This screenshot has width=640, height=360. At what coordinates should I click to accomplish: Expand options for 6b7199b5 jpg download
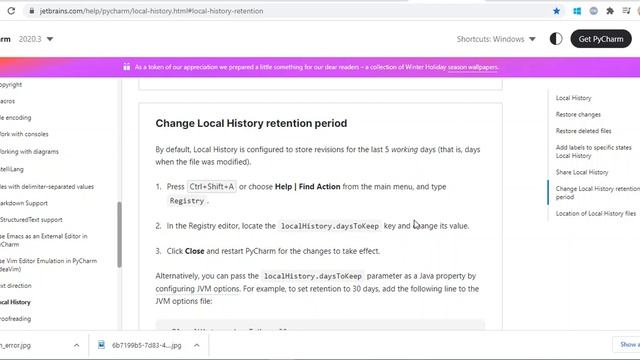(197, 345)
